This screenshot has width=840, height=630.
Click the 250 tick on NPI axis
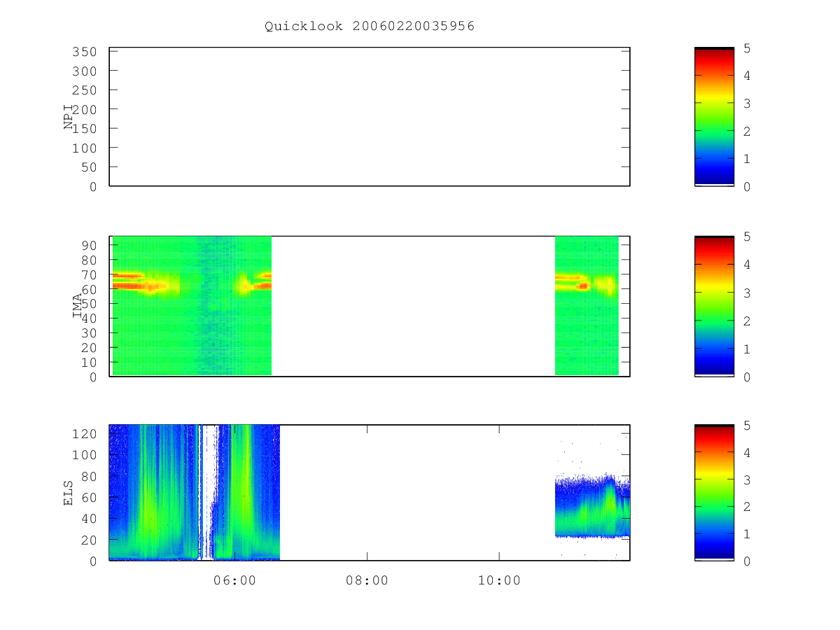84,90
